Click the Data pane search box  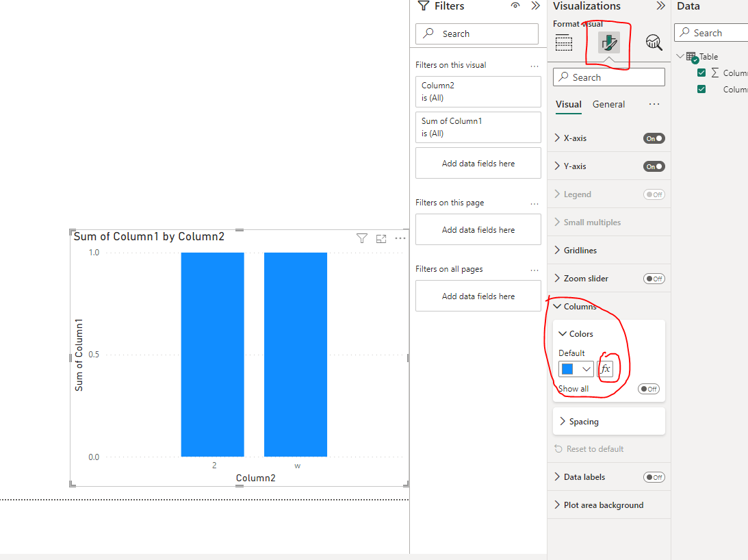[711, 33]
